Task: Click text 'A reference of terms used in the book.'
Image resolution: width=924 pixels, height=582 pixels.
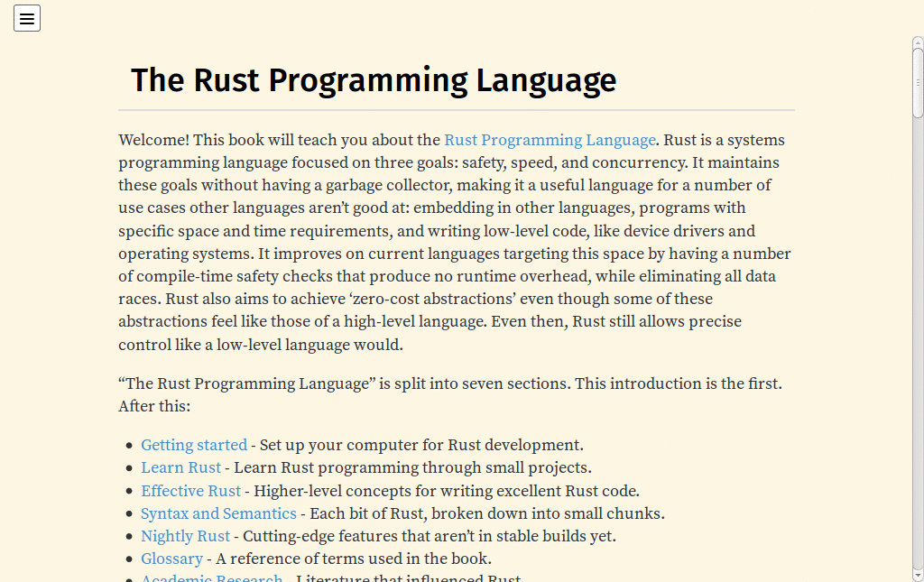Action: (354, 559)
